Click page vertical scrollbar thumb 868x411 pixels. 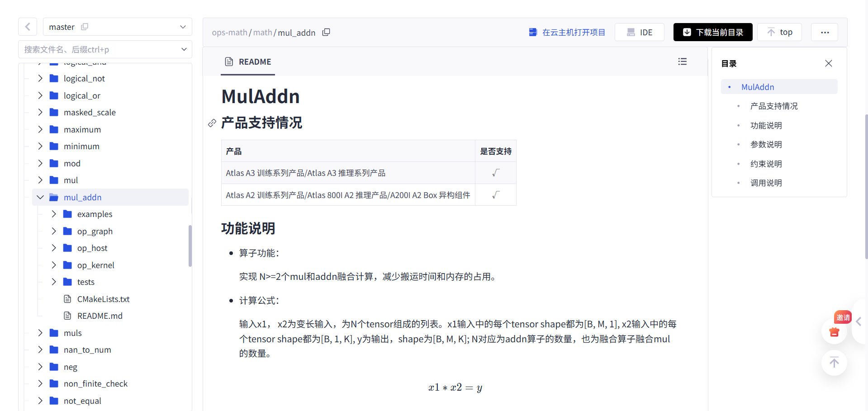click(x=866, y=186)
